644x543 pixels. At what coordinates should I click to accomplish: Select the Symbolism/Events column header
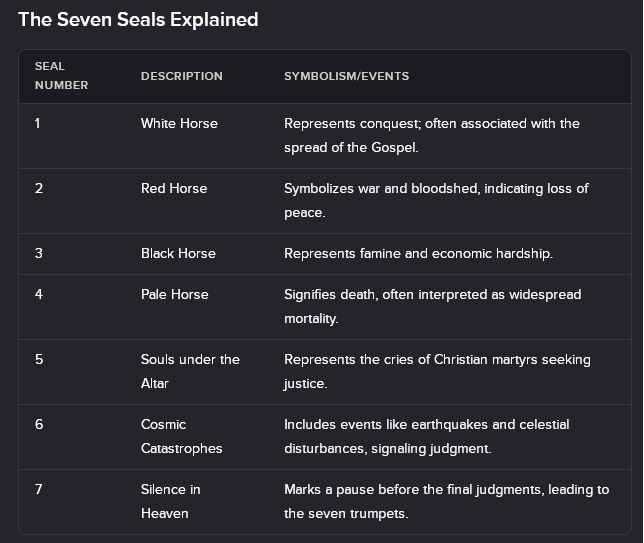347,76
